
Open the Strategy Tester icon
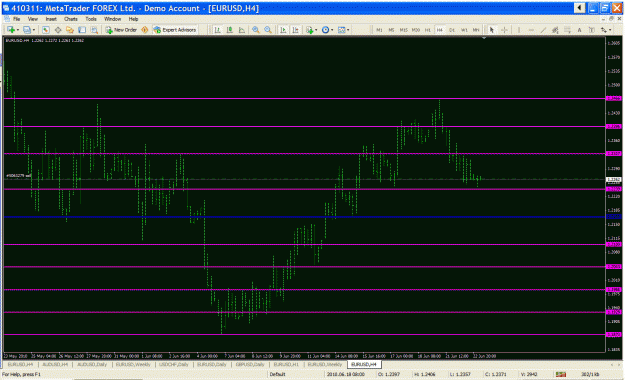coord(94,30)
